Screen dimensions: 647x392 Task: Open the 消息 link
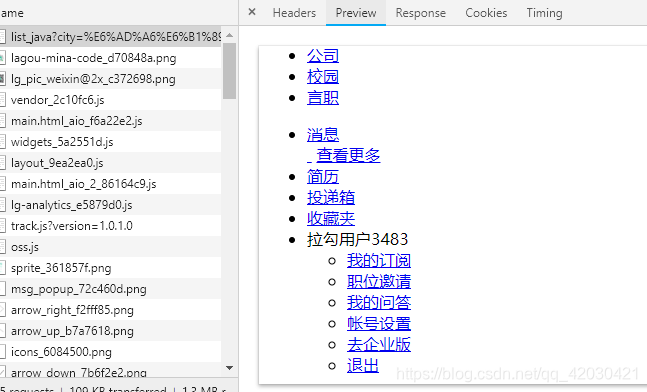[x=323, y=135]
